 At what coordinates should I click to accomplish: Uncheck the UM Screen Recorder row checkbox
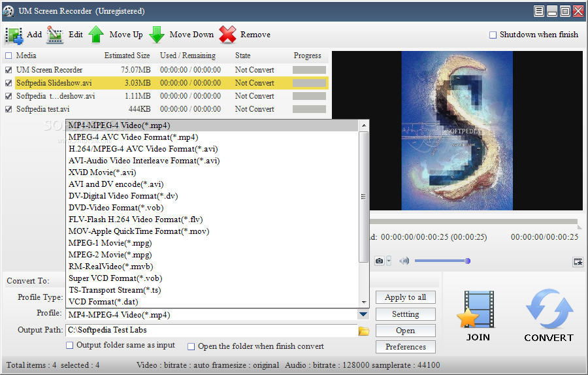[8, 70]
